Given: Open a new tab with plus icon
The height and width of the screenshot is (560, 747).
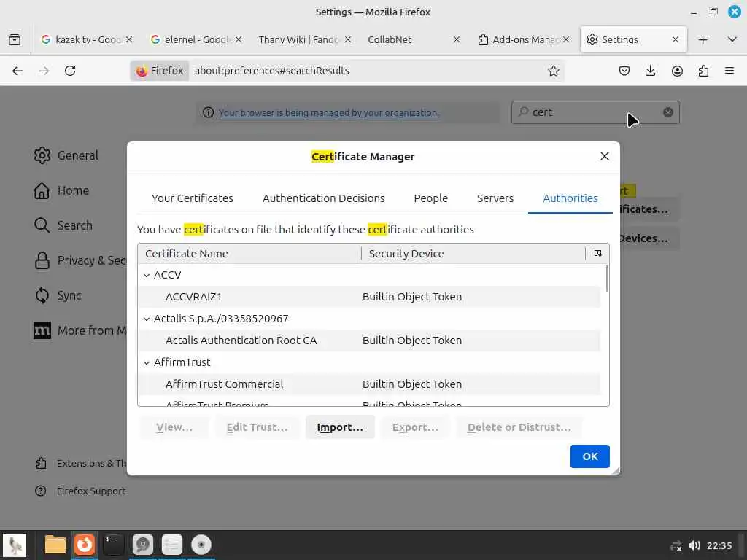Looking at the screenshot, I should pos(703,39).
